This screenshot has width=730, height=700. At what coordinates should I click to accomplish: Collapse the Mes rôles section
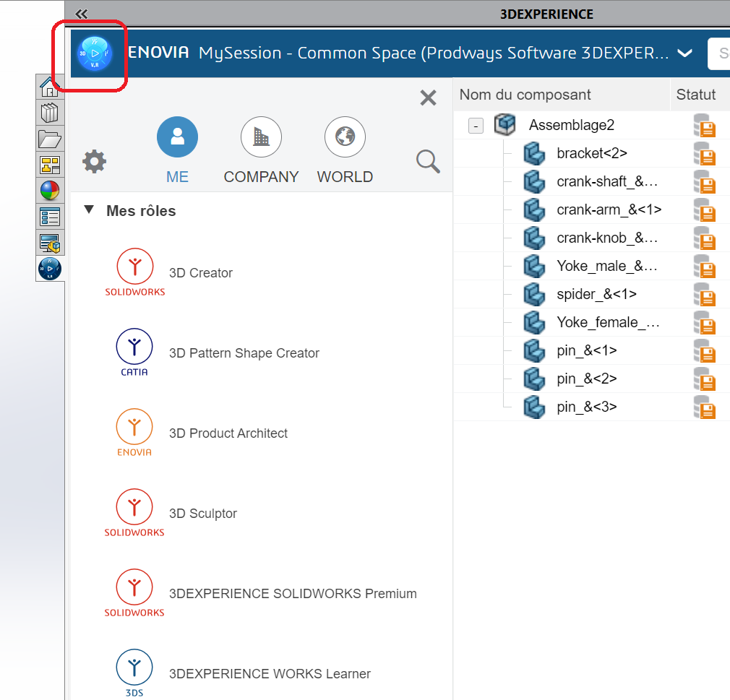[89, 210]
